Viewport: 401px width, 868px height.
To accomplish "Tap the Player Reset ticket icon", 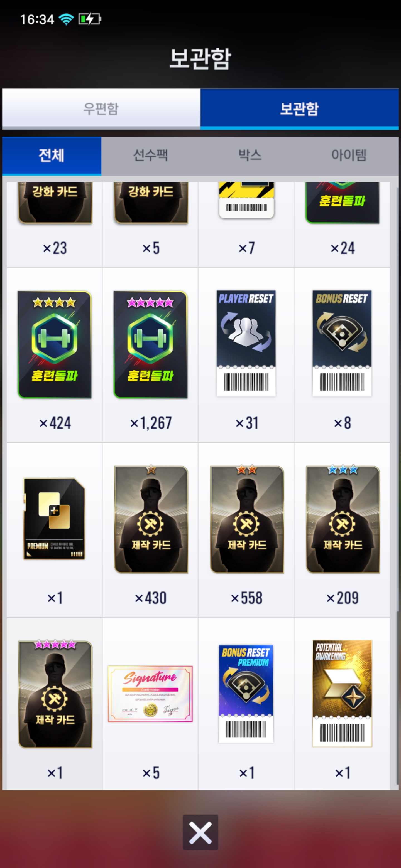I will [x=246, y=343].
